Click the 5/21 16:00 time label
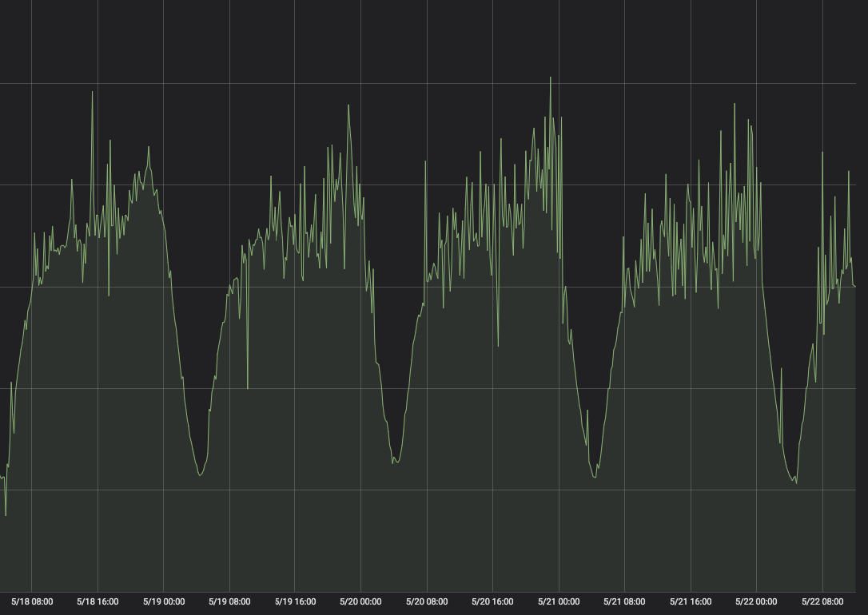This screenshot has height=615, width=868. pos(690,601)
